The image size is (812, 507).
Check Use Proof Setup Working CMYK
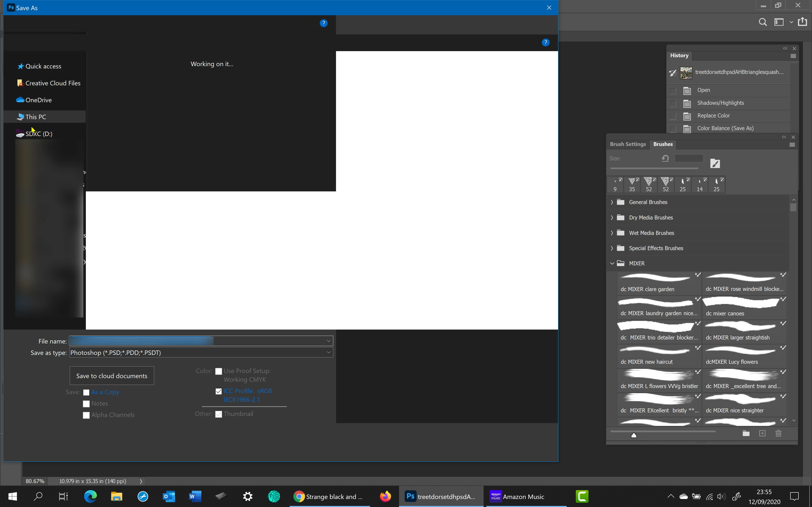pos(218,371)
